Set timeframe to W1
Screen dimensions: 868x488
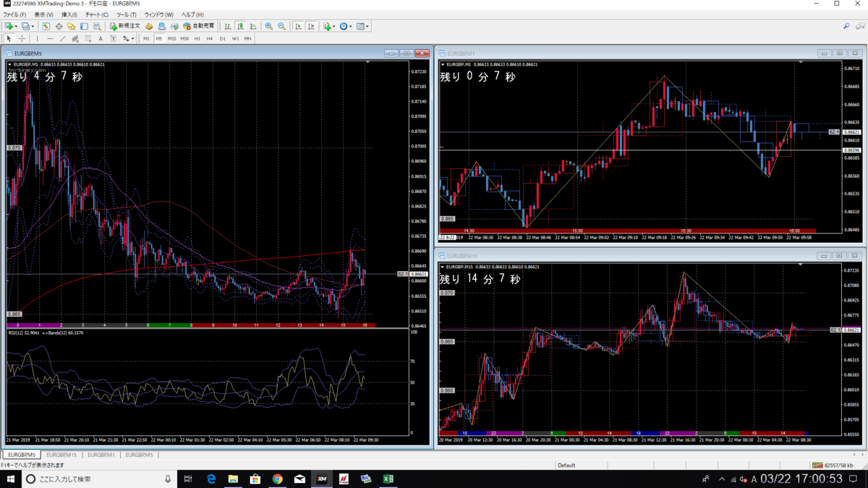click(x=235, y=38)
